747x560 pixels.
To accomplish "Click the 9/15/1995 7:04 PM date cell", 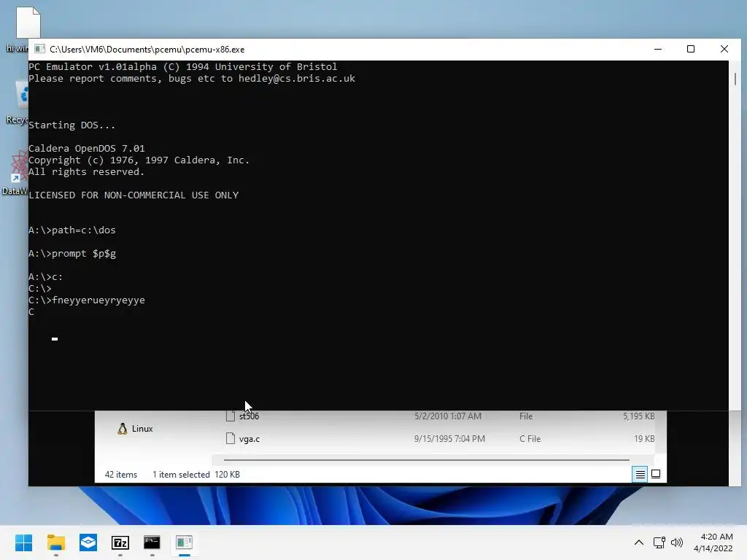I will 449,439.
